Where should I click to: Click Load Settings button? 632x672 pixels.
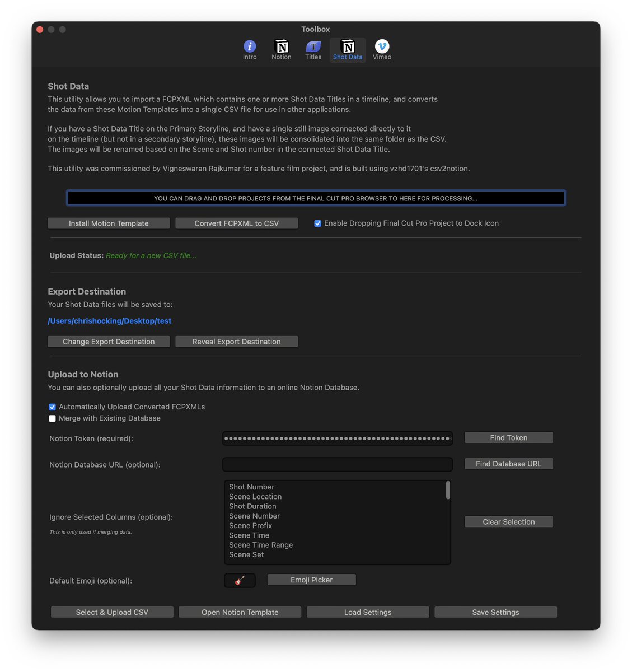click(x=368, y=612)
